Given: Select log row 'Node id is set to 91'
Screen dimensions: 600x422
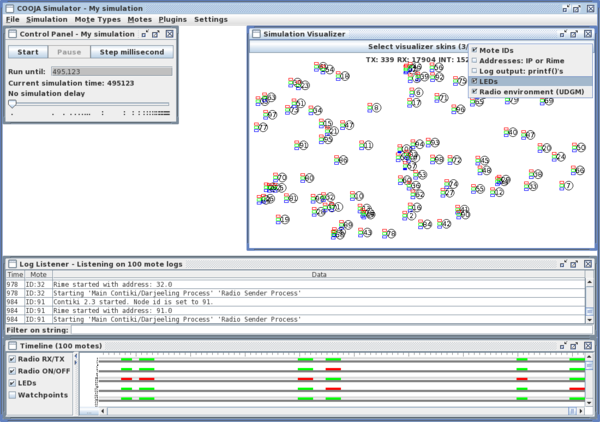Looking at the screenshot, I should point(295,302).
